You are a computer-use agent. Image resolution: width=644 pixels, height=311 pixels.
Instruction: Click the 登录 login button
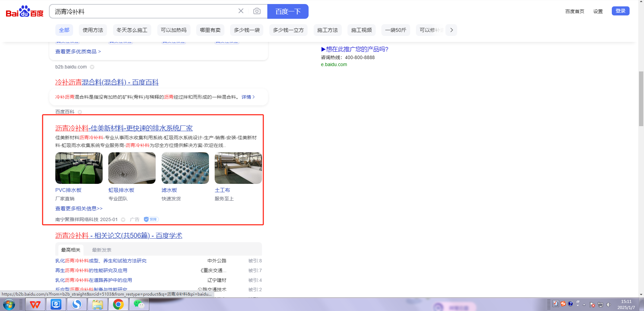pyautogui.click(x=621, y=11)
